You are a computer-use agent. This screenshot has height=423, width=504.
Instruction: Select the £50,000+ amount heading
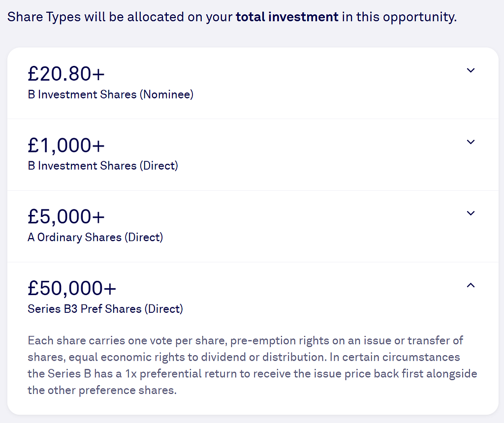(x=72, y=288)
